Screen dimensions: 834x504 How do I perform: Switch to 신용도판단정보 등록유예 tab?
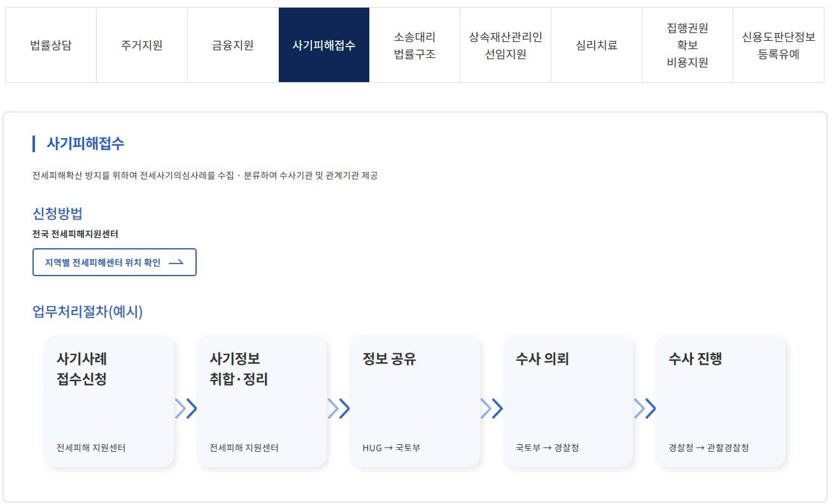point(779,45)
